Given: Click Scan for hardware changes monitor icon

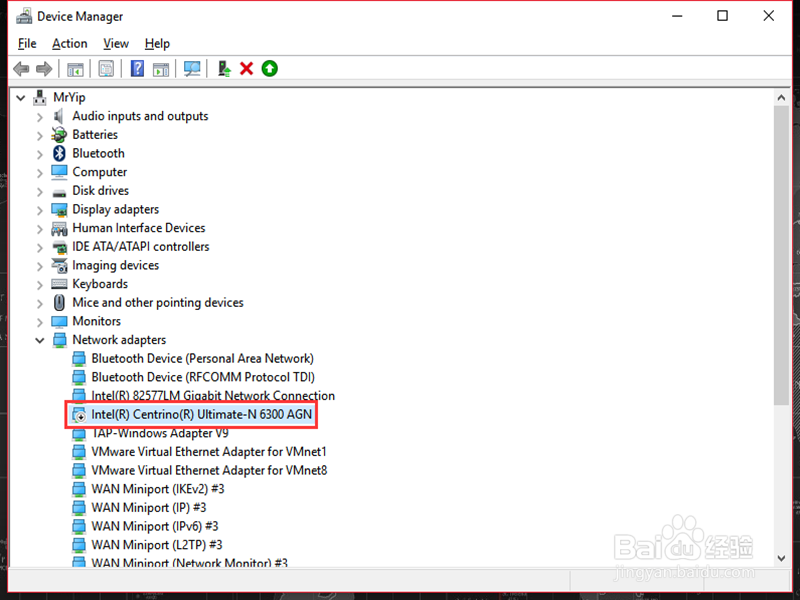Looking at the screenshot, I should click(192, 69).
